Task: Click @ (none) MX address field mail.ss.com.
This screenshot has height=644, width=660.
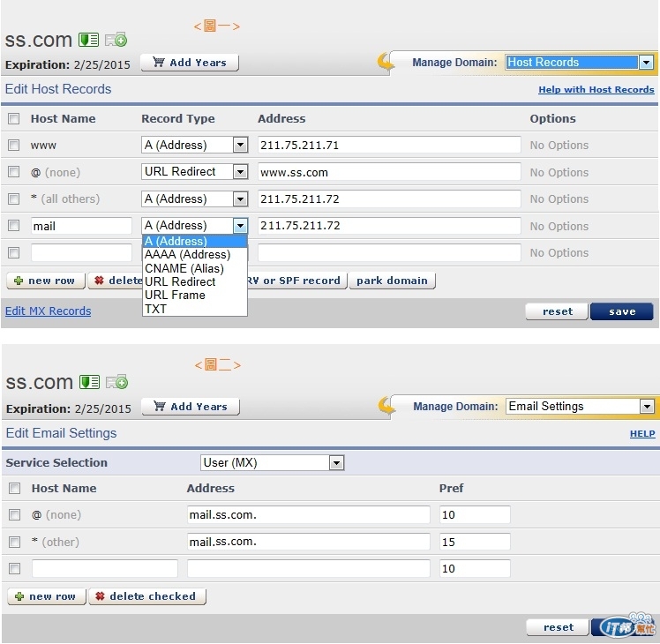Action: coord(309,515)
